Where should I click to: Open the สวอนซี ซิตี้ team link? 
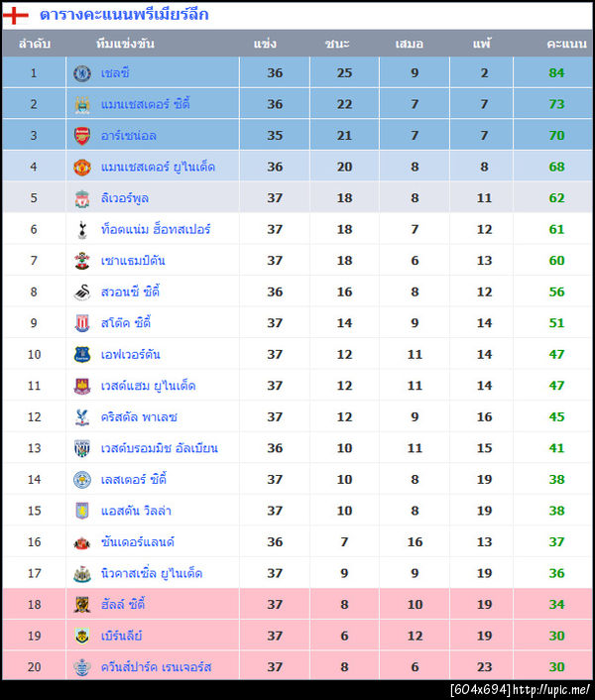130,292
